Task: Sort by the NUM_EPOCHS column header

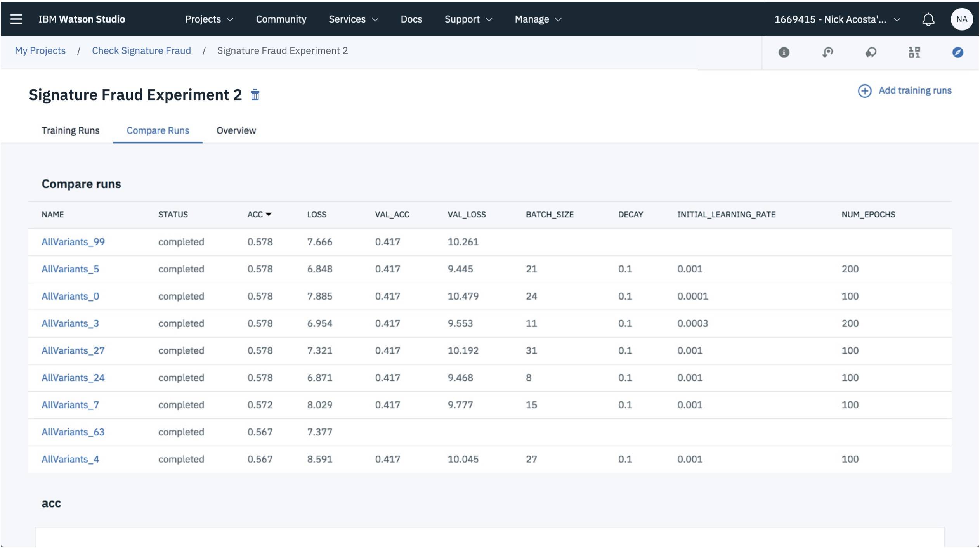Action: point(868,214)
